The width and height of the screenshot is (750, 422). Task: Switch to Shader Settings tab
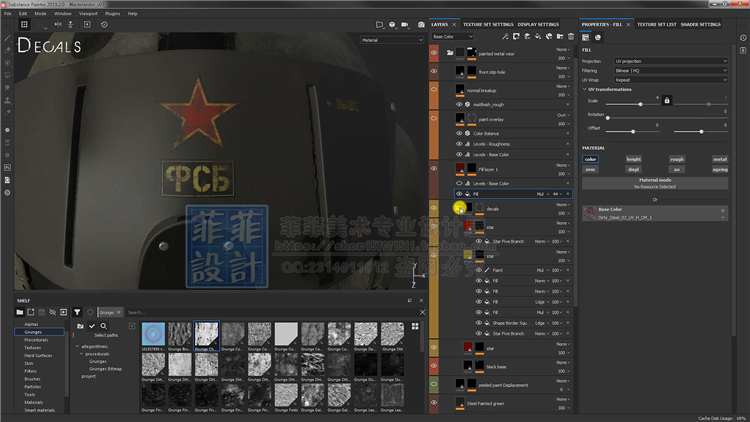(x=700, y=24)
